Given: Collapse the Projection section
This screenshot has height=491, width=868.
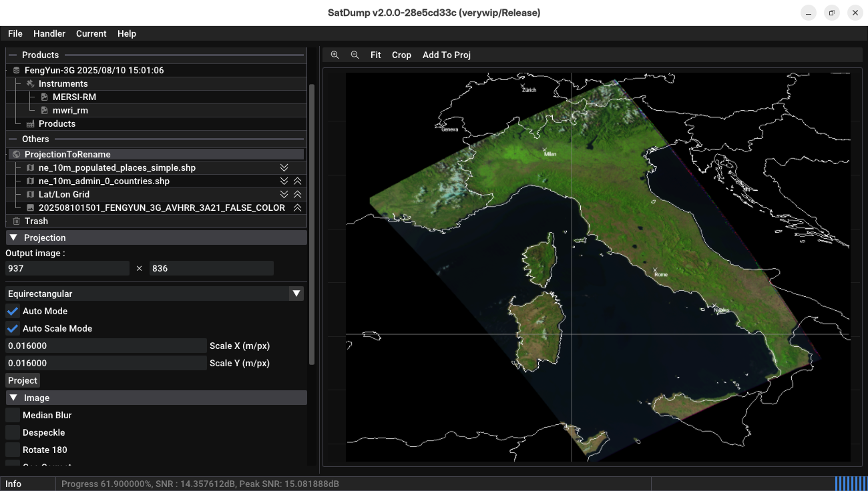Looking at the screenshot, I should point(13,237).
